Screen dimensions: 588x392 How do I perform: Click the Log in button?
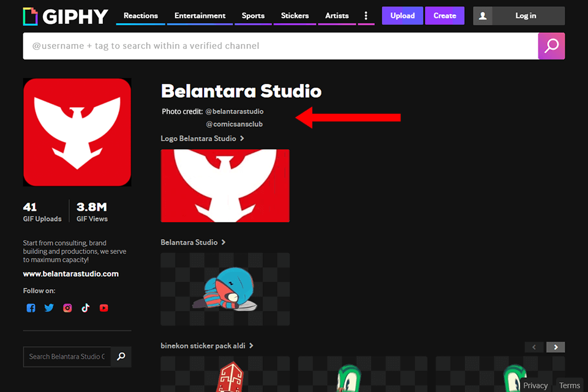pyautogui.click(x=526, y=16)
